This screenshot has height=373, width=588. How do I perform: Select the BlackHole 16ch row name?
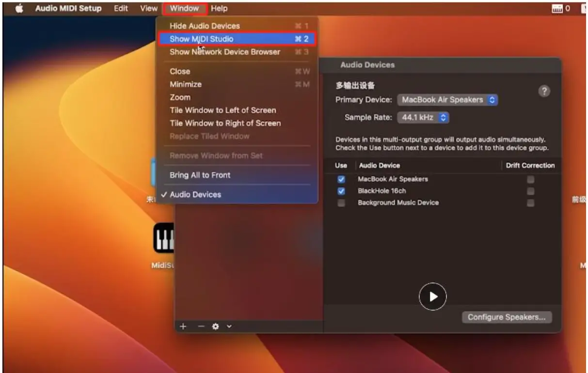click(x=382, y=191)
